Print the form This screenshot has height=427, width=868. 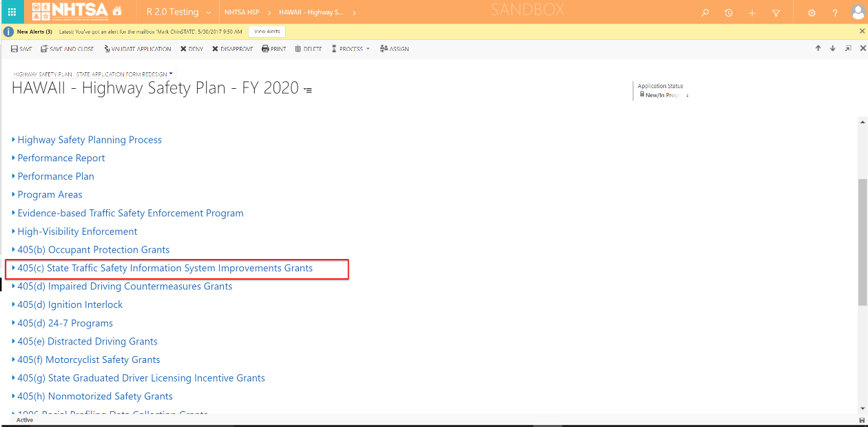(x=273, y=49)
